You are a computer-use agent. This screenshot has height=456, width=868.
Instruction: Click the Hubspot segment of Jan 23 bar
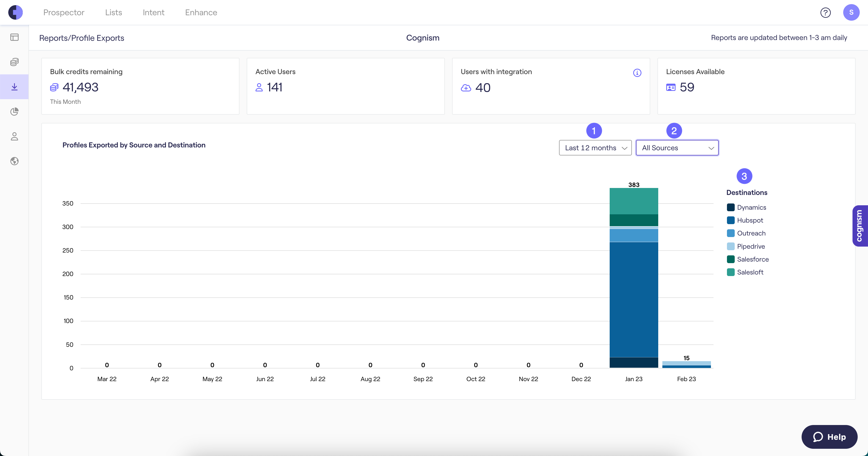coord(633,300)
